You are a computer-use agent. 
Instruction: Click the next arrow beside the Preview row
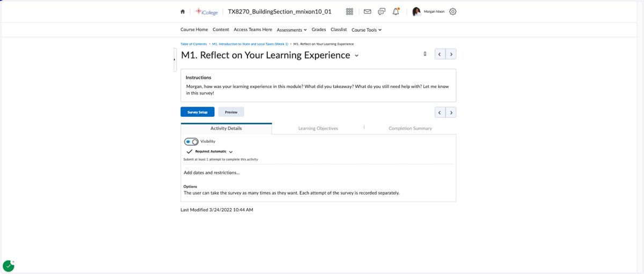point(451,112)
